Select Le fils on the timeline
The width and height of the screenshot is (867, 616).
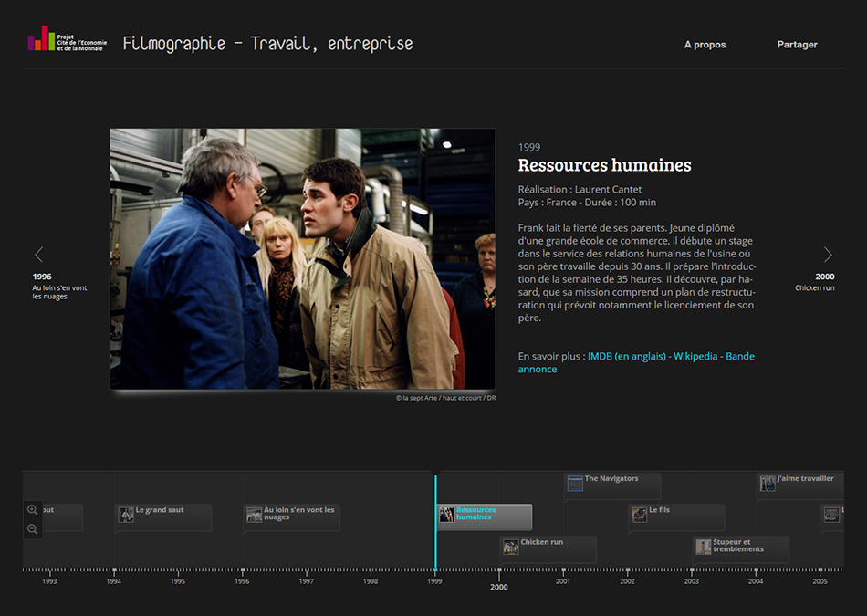tap(677, 517)
